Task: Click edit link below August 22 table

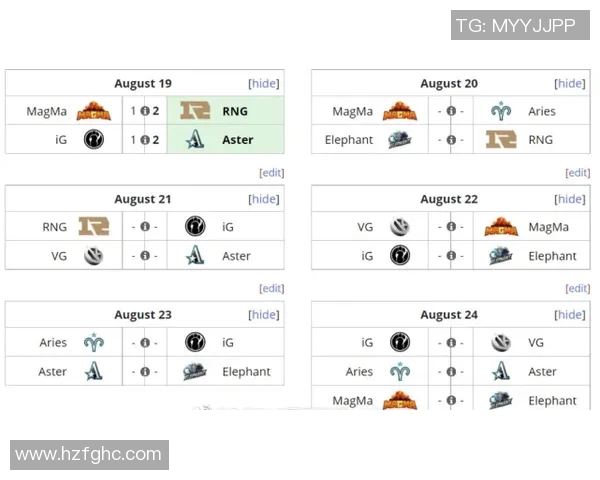Action: pyautogui.click(x=577, y=289)
